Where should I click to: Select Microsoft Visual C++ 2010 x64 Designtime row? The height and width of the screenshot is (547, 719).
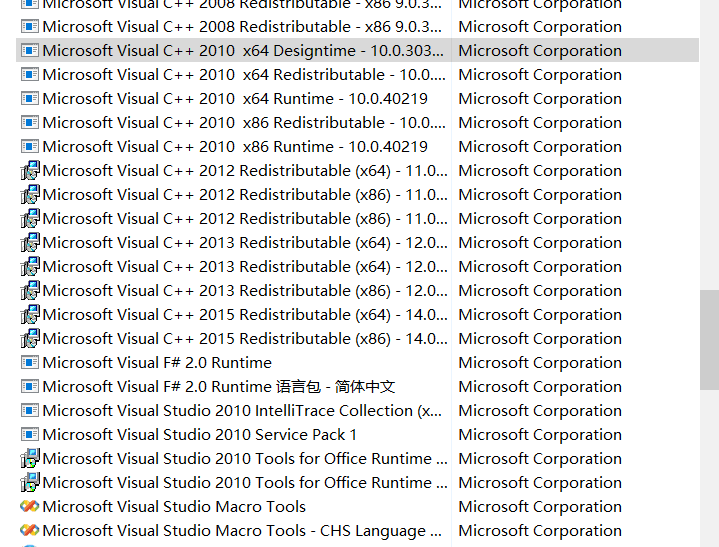click(357, 50)
